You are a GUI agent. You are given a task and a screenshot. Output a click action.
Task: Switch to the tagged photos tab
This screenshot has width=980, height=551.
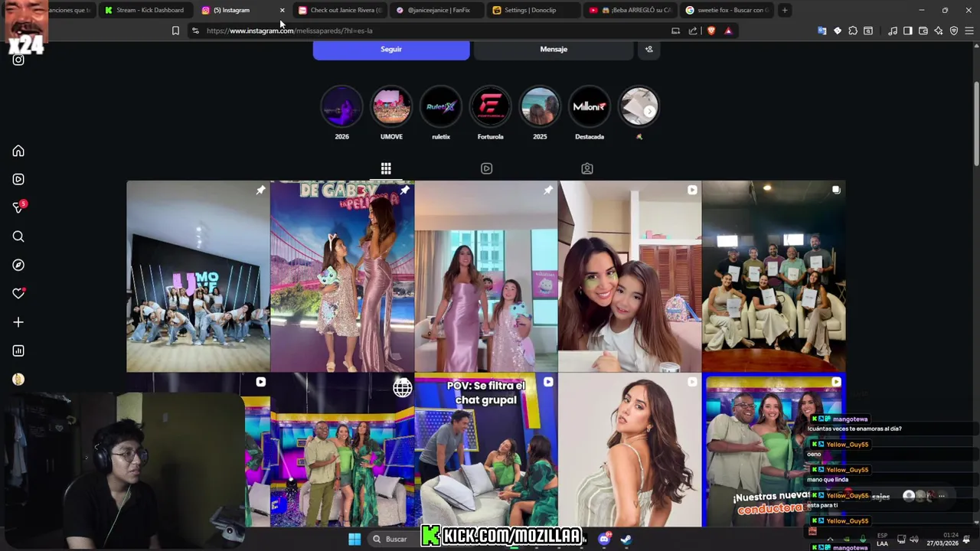587,168
